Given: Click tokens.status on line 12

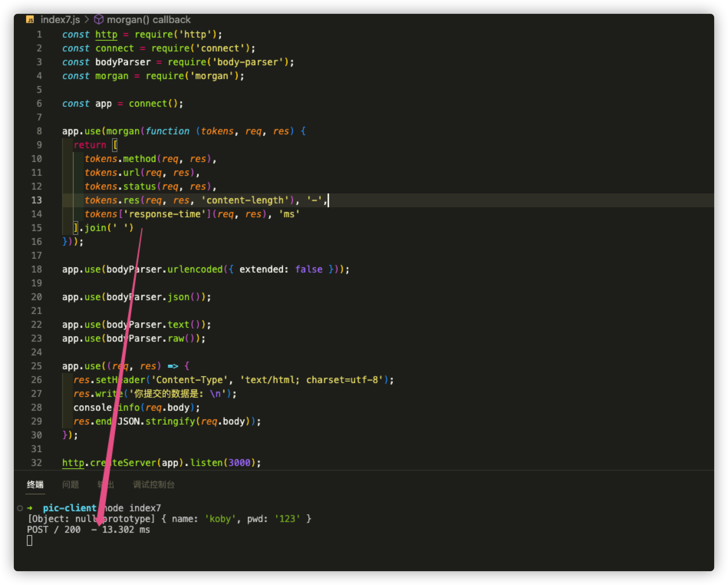Looking at the screenshot, I should [120, 187].
